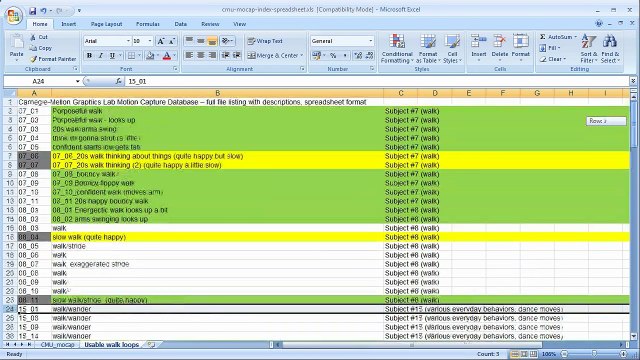
Task: Click the Name Box showing A24
Action: 38,81
